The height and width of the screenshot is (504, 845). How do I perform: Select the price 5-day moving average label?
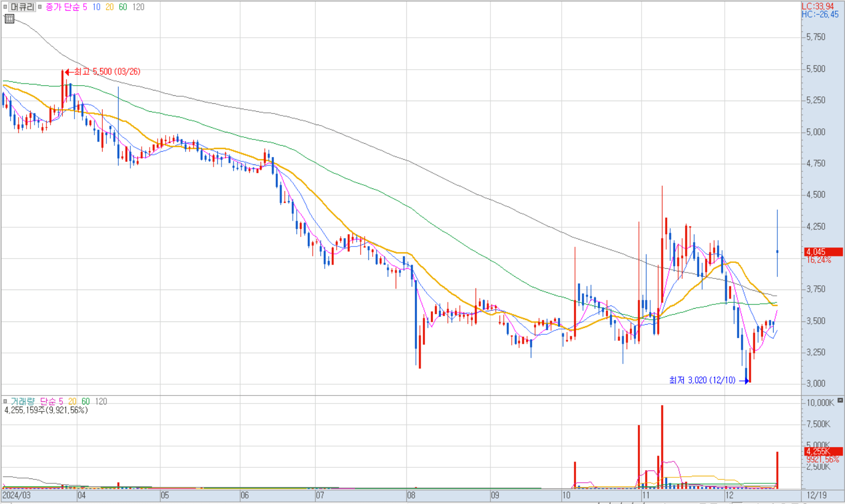(85, 7)
